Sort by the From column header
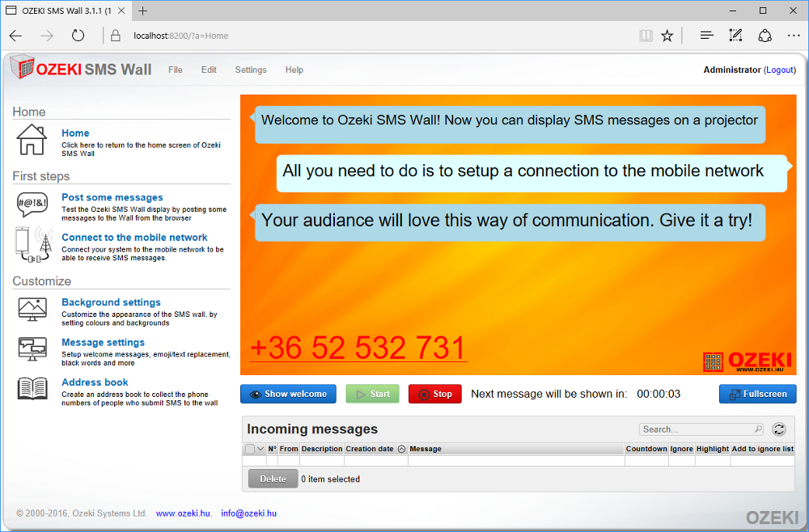The image size is (809, 532). (289, 449)
